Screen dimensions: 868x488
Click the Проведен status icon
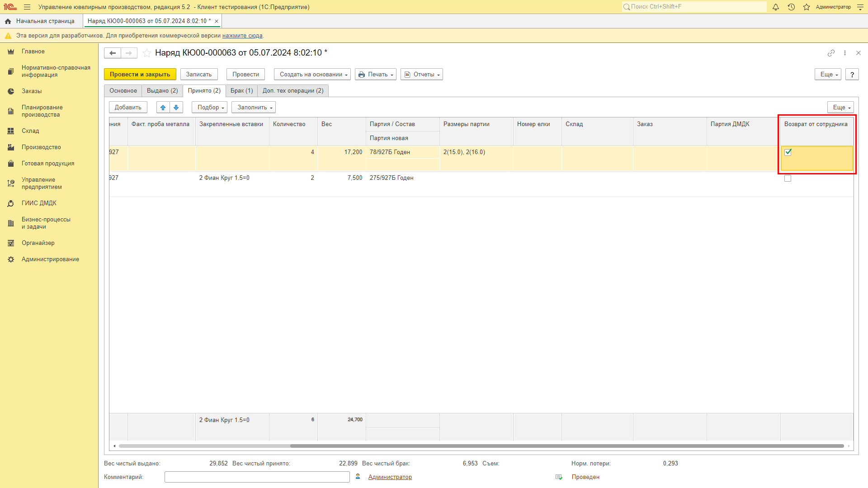[559, 477]
